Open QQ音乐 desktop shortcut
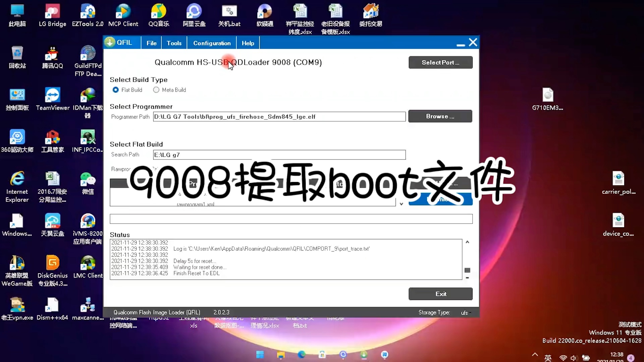The image size is (644, 362). pos(159,15)
